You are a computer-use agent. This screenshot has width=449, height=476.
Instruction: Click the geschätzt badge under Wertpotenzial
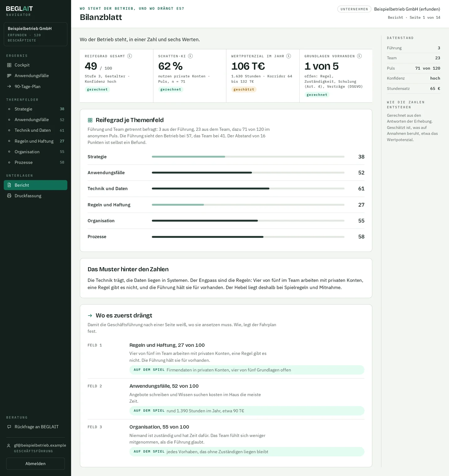point(244,90)
